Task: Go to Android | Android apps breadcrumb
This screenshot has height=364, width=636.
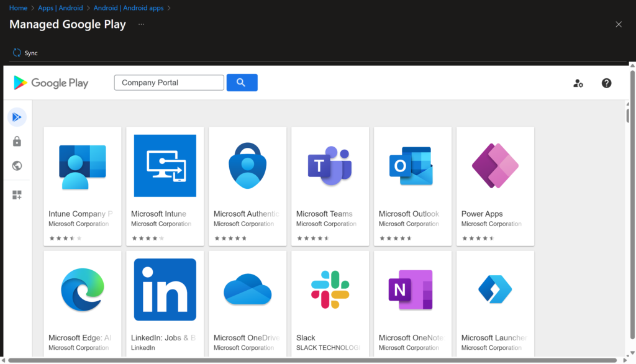Action: [129, 7]
